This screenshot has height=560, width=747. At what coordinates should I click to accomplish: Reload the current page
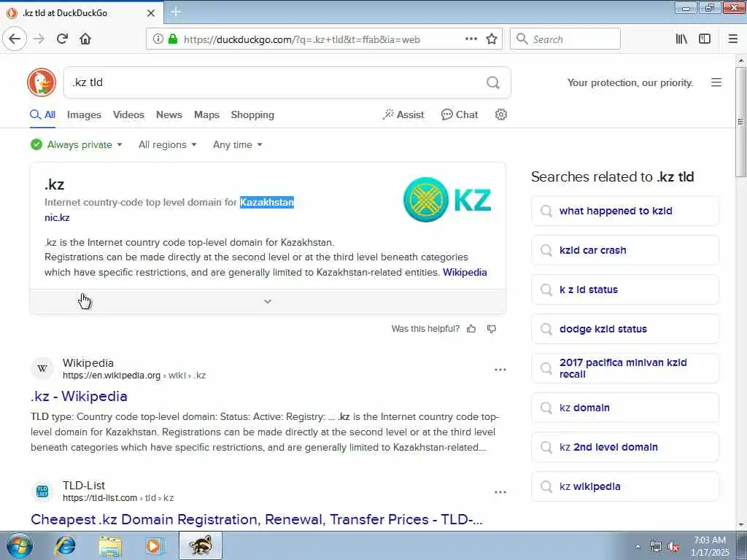62,39
